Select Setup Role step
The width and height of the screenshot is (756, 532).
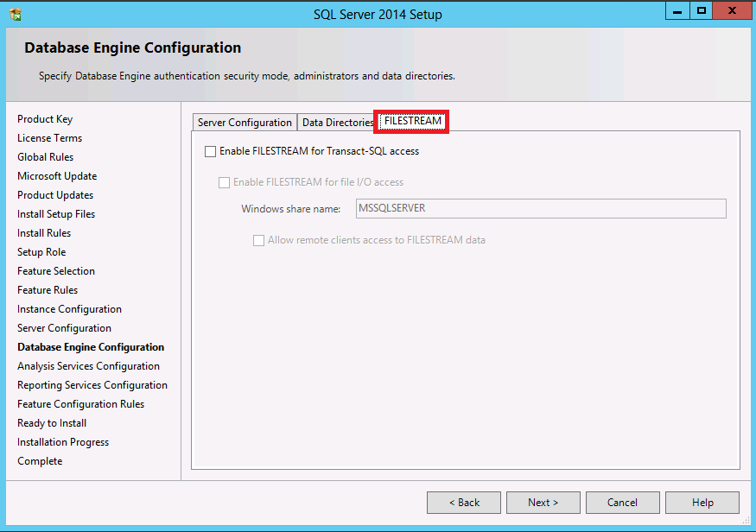point(41,252)
